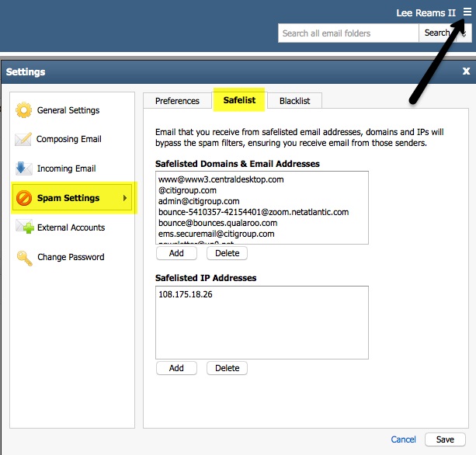Select www@www3.centraldesktop.com entry
Image resolution: width=476 pixels, height=455 pixels.
point(221,179)
